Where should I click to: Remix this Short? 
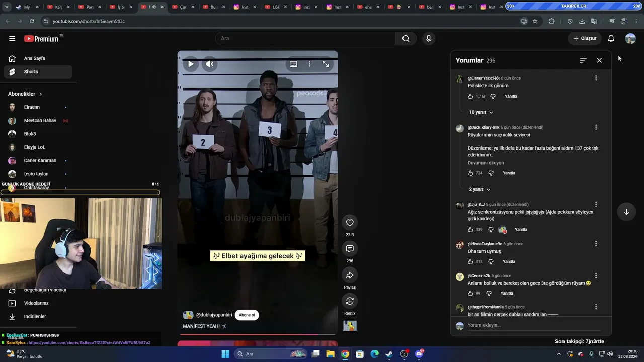tap(350, 301)
